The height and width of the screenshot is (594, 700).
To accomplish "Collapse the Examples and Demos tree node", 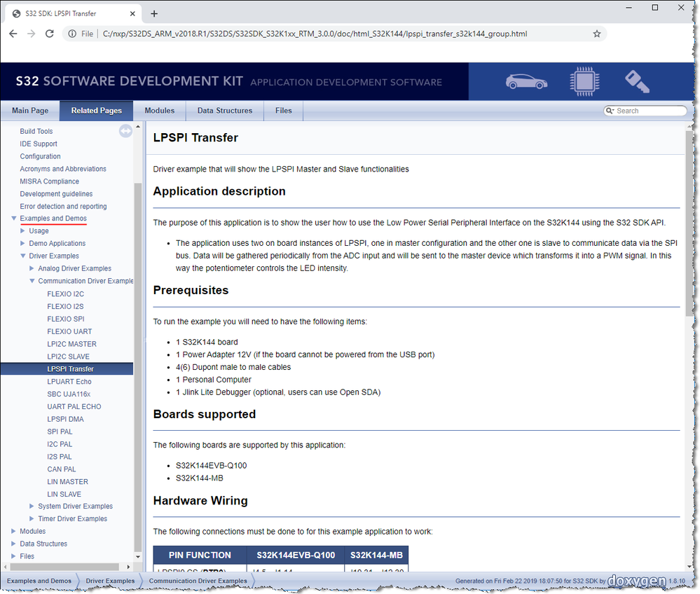I will (14, 219).
